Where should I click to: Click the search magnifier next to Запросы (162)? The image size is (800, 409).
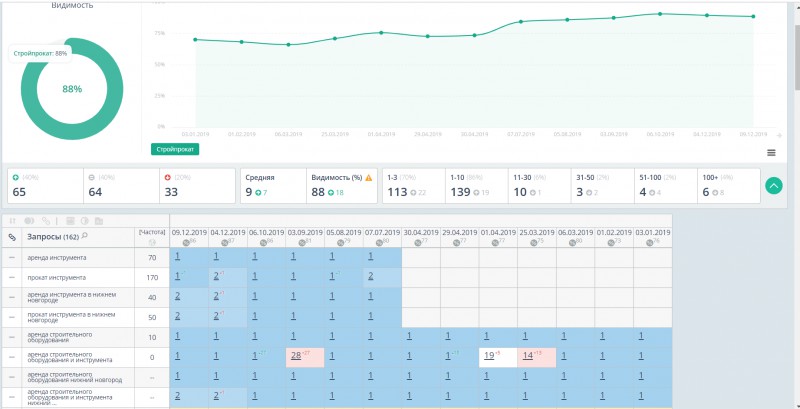(85, 236)
